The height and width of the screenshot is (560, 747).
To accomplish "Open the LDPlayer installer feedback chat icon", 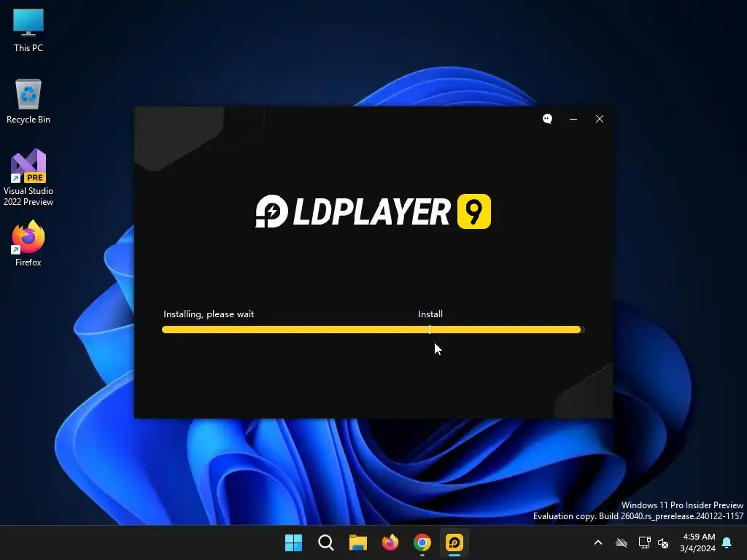I will coord(547,119).
